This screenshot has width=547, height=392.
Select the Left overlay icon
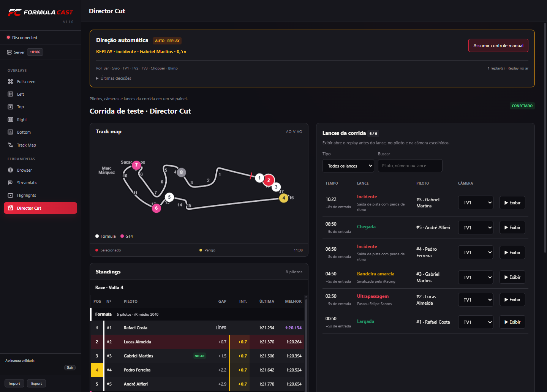10,94
